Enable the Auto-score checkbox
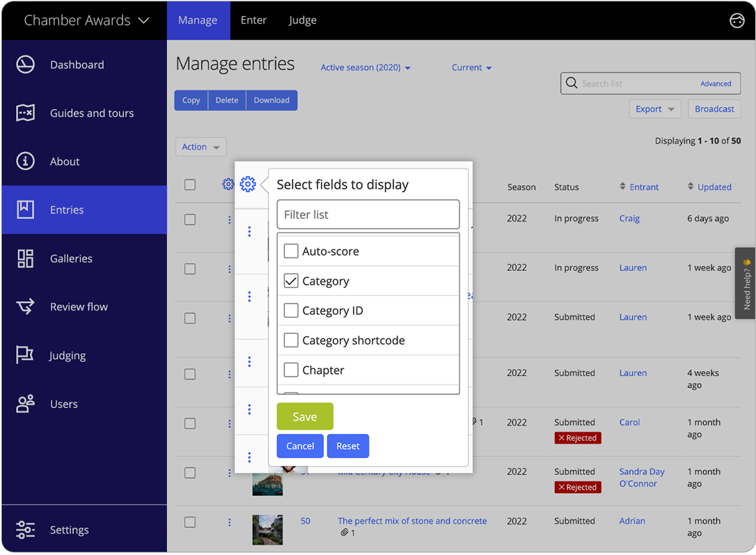The image size is (756, 555). (291, 251)
